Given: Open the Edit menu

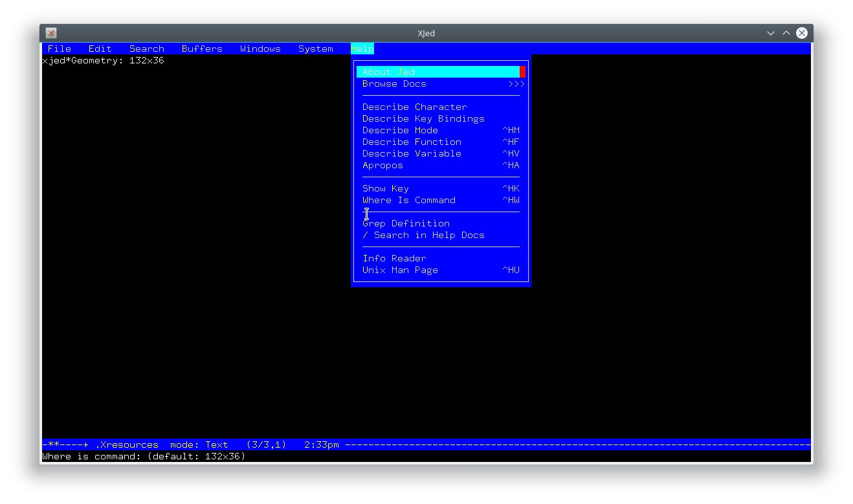Looking at the screenshot, I should 100,48.
